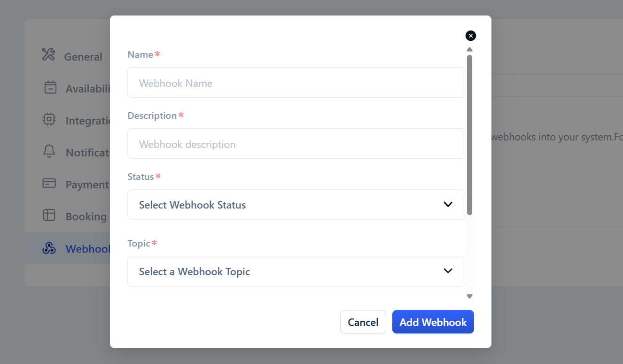Screen dimensions: 623x364
Task: Click the Add Webhook button
Action: pyautogui.click(x=433, y=322)
